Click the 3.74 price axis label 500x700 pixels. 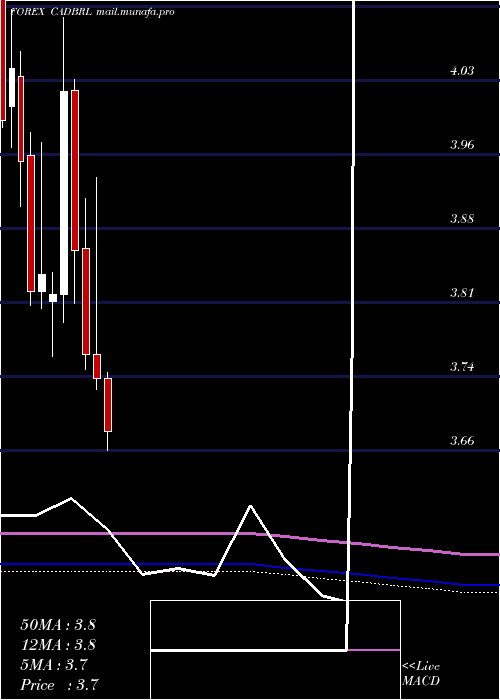(x=462, y=367)
